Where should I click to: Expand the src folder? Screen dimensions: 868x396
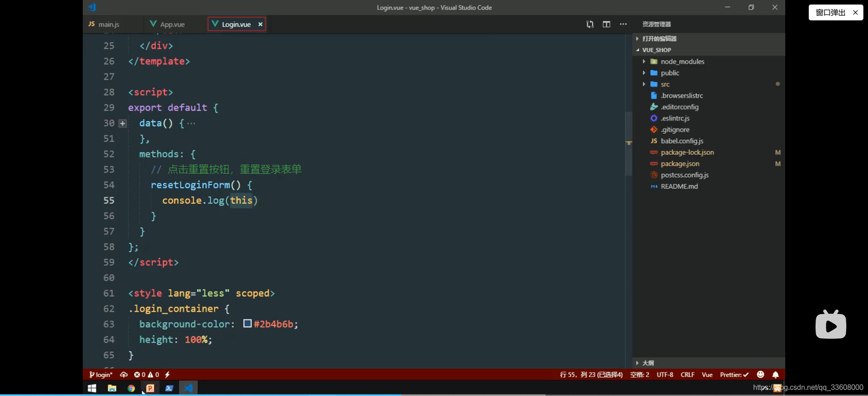(708, 84)
